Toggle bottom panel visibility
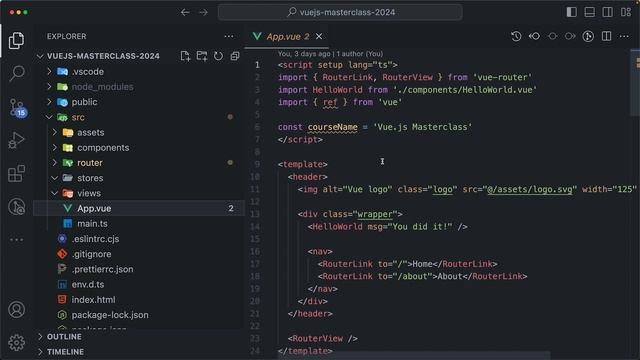 (589, 12)
